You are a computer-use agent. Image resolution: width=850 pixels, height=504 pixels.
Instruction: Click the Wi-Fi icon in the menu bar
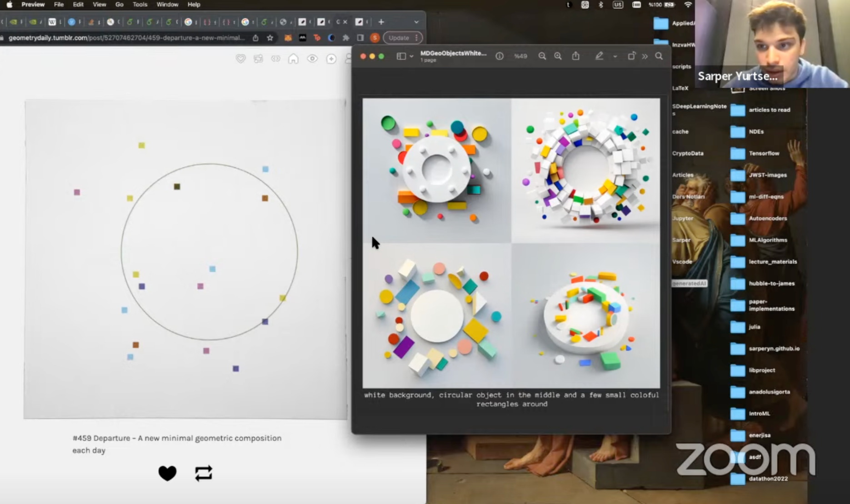point(688,5)
